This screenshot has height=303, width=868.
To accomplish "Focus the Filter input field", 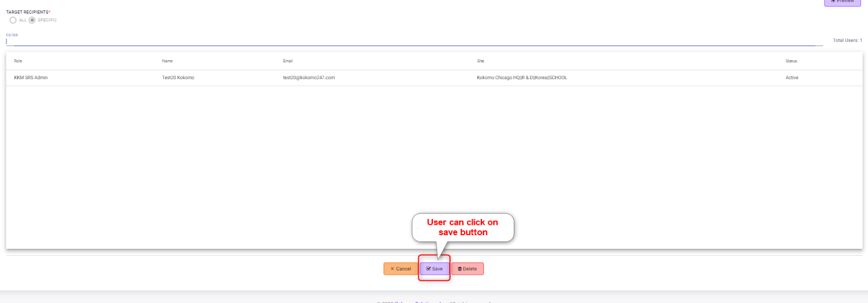I will click(x=414, y=41).
